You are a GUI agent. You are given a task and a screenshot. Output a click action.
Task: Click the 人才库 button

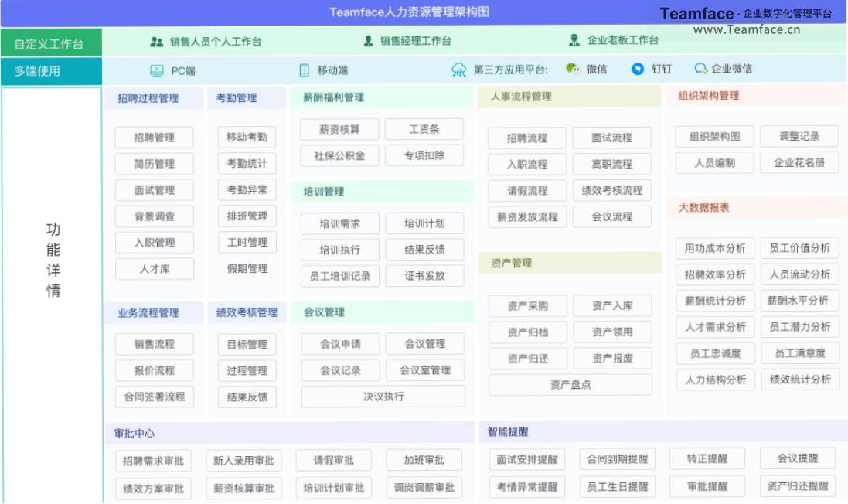click(154, 269)
